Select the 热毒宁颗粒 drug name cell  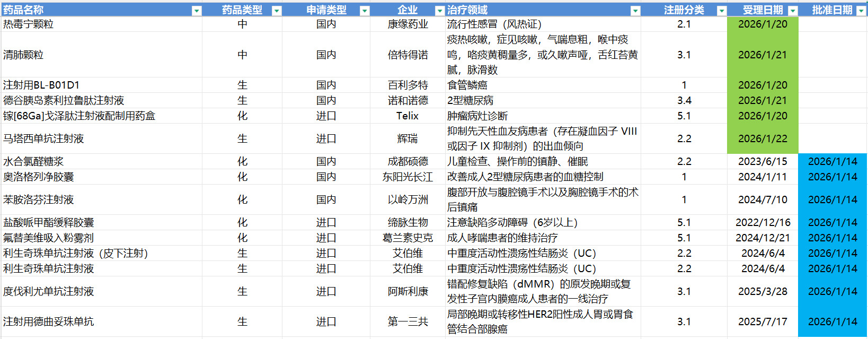[29, 24]
